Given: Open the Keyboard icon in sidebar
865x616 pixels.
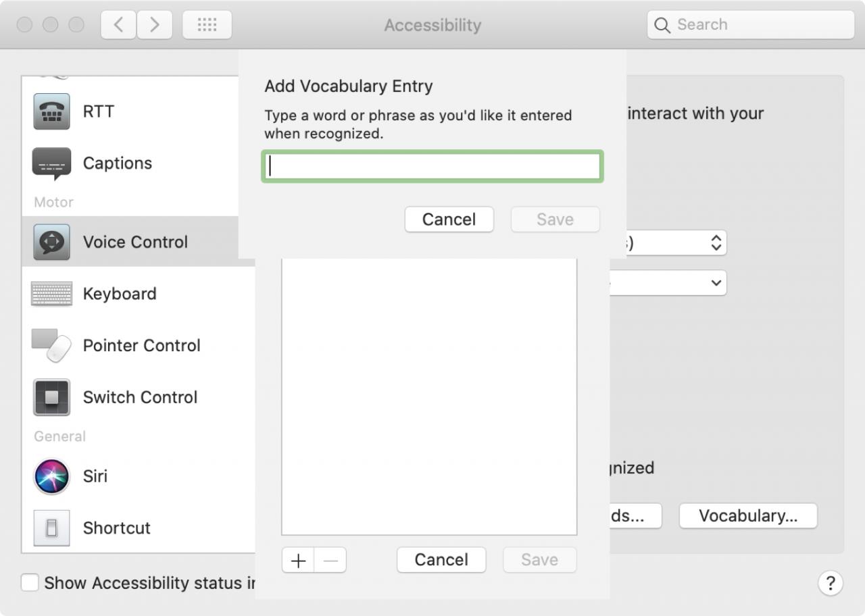Looking at the screenshot, I should [51, 294].
